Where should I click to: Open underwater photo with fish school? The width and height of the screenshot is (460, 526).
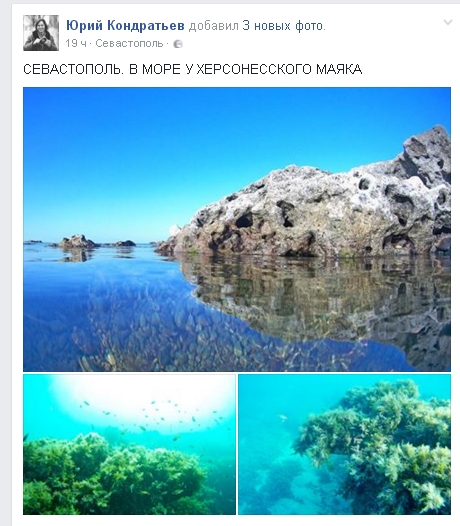pos(130,444)
